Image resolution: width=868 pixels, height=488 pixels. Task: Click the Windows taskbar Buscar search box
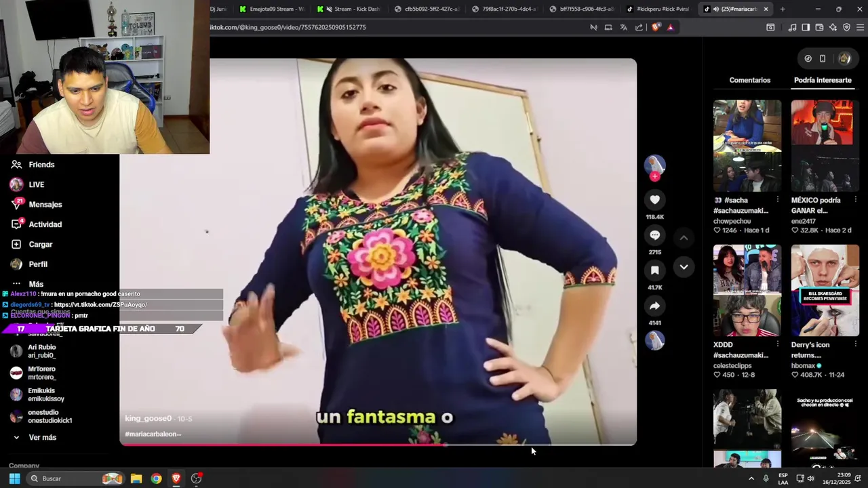[x=76, y=479]
